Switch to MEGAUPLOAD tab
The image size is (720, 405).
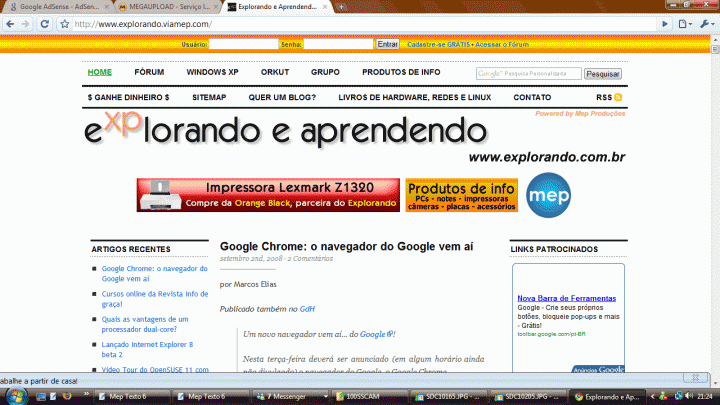(x=166, y=7)
